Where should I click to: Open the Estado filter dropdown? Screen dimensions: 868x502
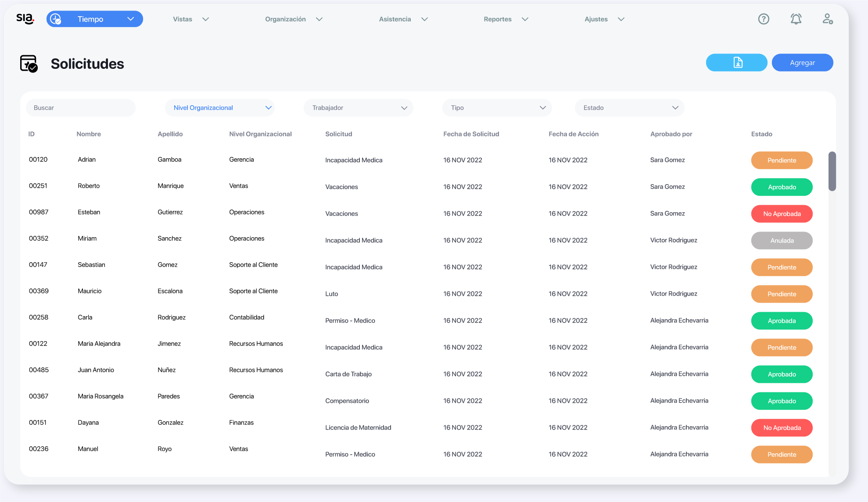[629, 108]
